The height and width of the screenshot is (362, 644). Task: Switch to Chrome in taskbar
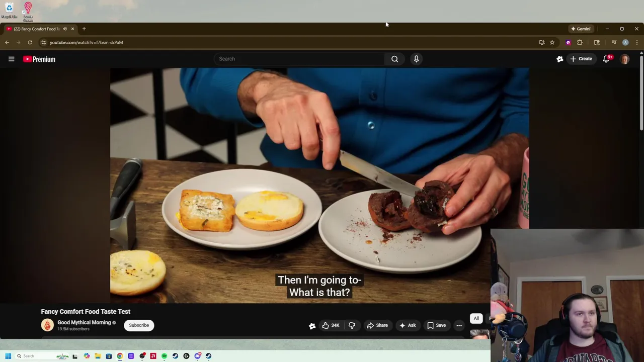[x=120, y=356]
